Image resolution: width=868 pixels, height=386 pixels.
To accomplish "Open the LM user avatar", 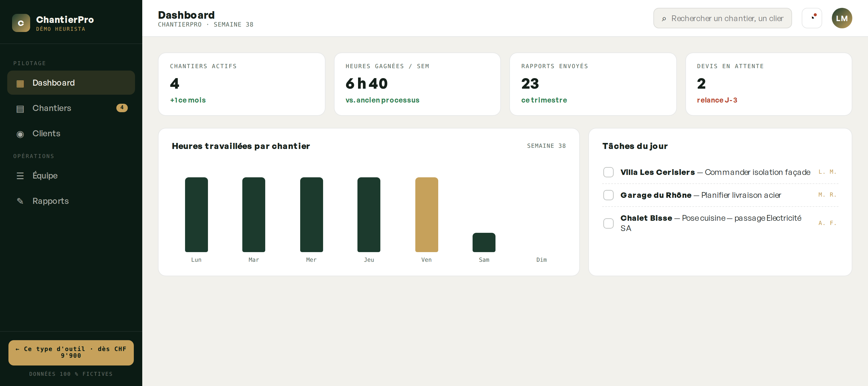I will (x=842, y=18).
